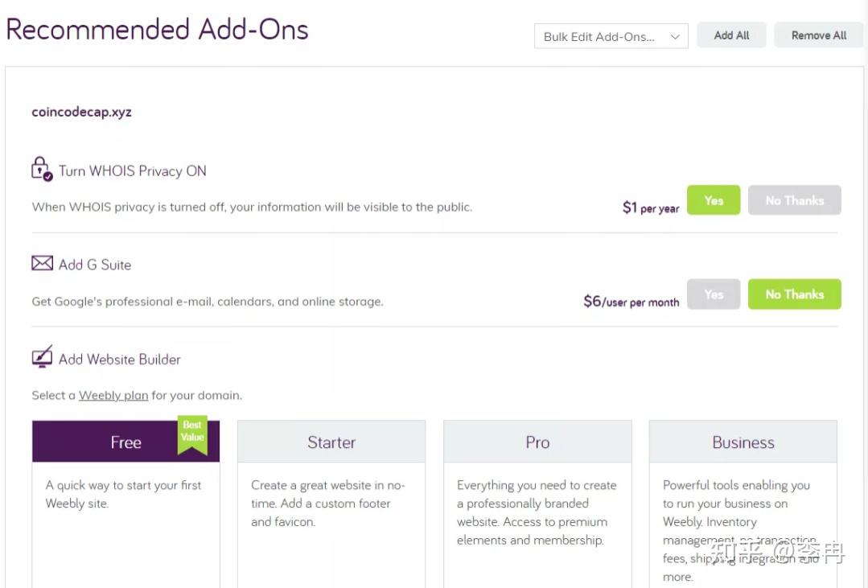Select No Thanks for G Suite
Viewport: 868px width, 588px height.
[x=794, y=294]
